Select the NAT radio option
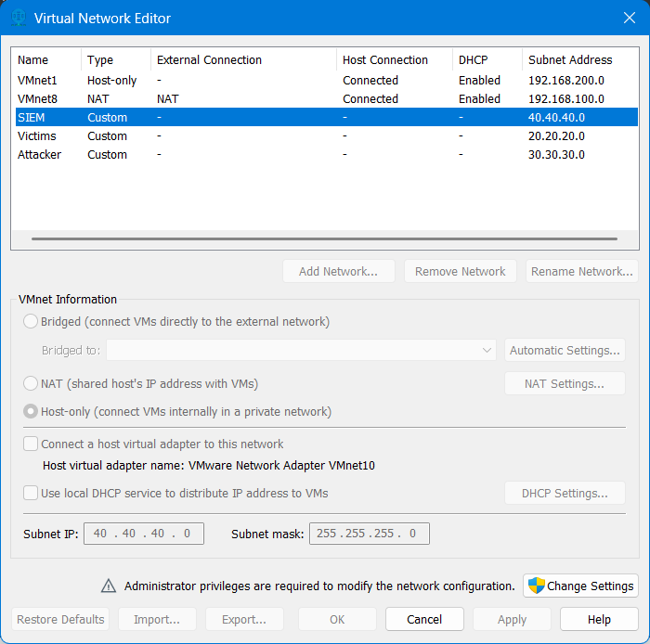This screenshot has width=650, height=644. click(32, 383)
